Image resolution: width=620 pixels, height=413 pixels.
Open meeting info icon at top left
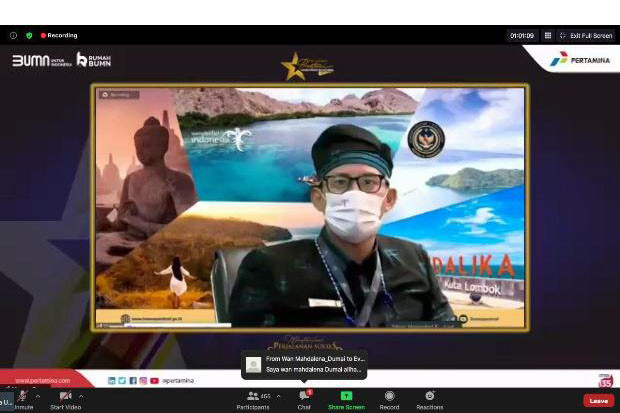coord(13,35)
